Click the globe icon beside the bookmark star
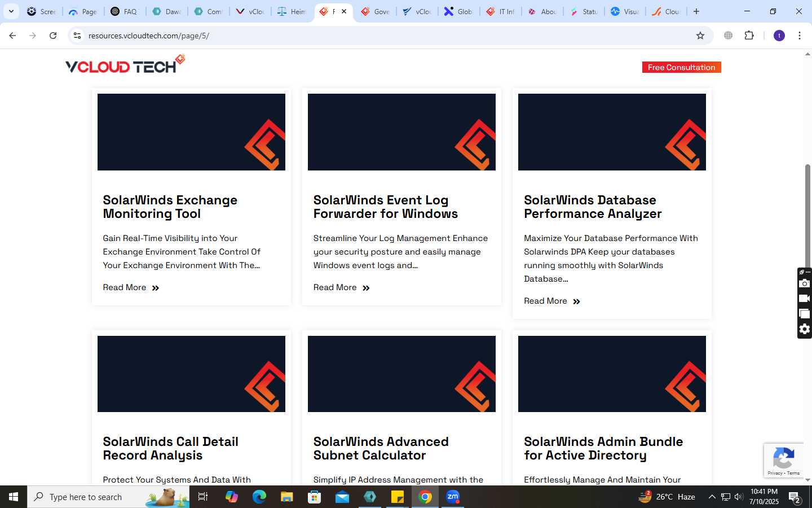 [729, 36]
